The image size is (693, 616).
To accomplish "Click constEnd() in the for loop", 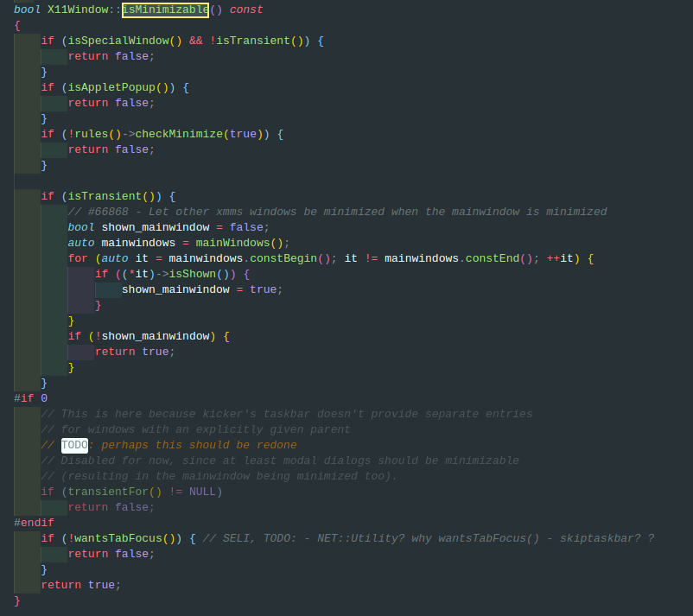I will [x=499, y=258].
